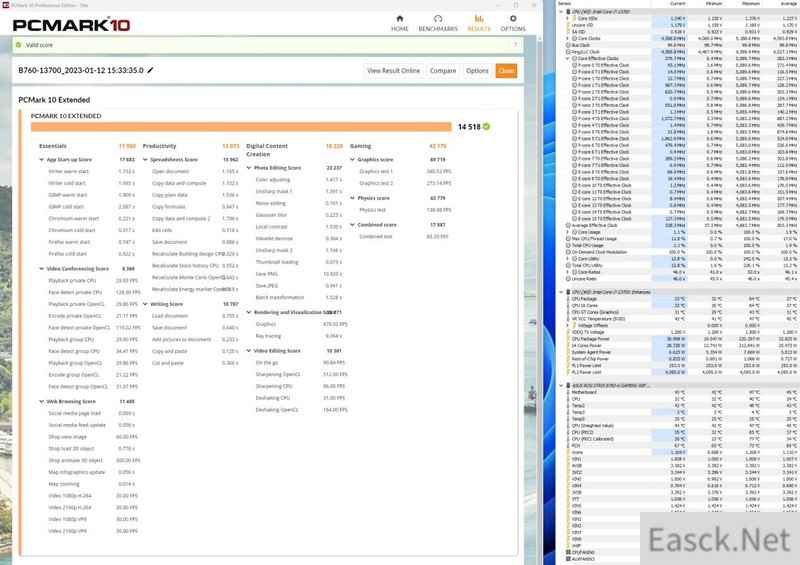Image resolution: width=800 pixels, height=565 pixels.
Task: Click the View Result Online button
Action: (x=393, y=70)
